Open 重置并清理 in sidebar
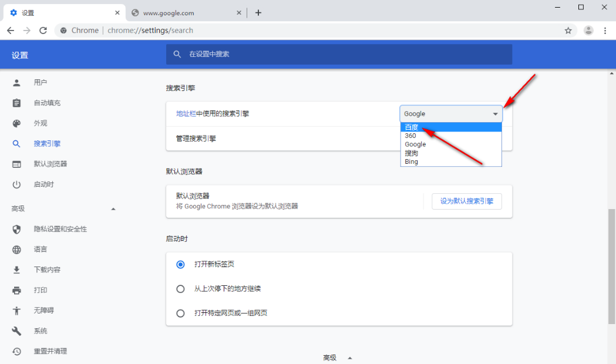Viewport: 616px width, 364px height. tap(51, 352)
